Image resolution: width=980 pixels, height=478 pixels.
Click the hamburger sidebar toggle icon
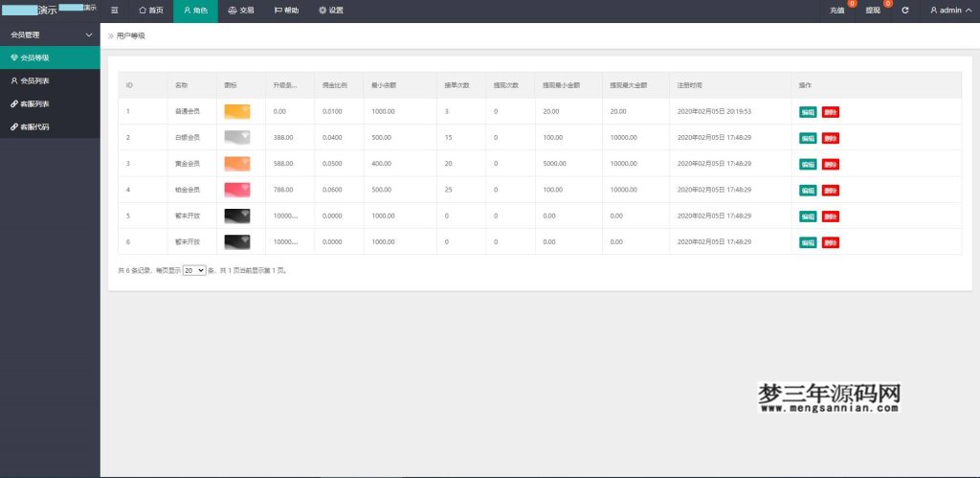pyautogui.click(x=115, y=11)
